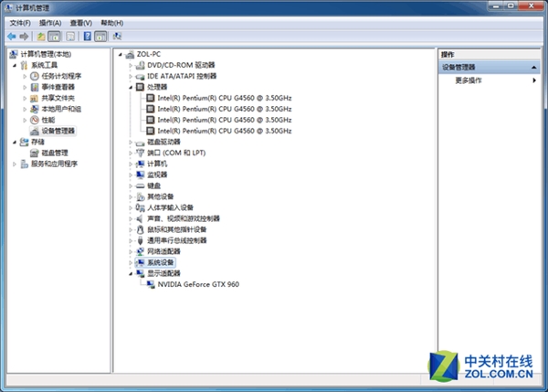The width and height of the screenshot is (548, 392).
Task: Click the Forward arrow toolbar icon
Action: click(24, 36)
